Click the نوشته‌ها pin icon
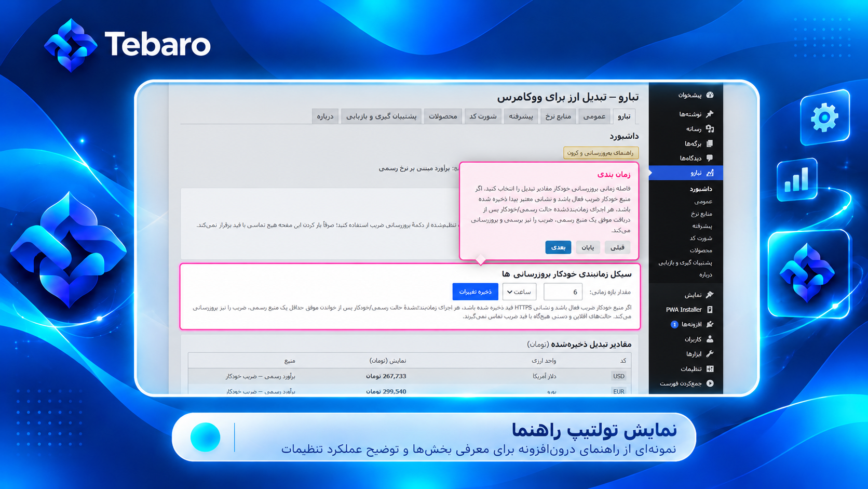Viewport: 868px width, 489px height. [710, 114]
